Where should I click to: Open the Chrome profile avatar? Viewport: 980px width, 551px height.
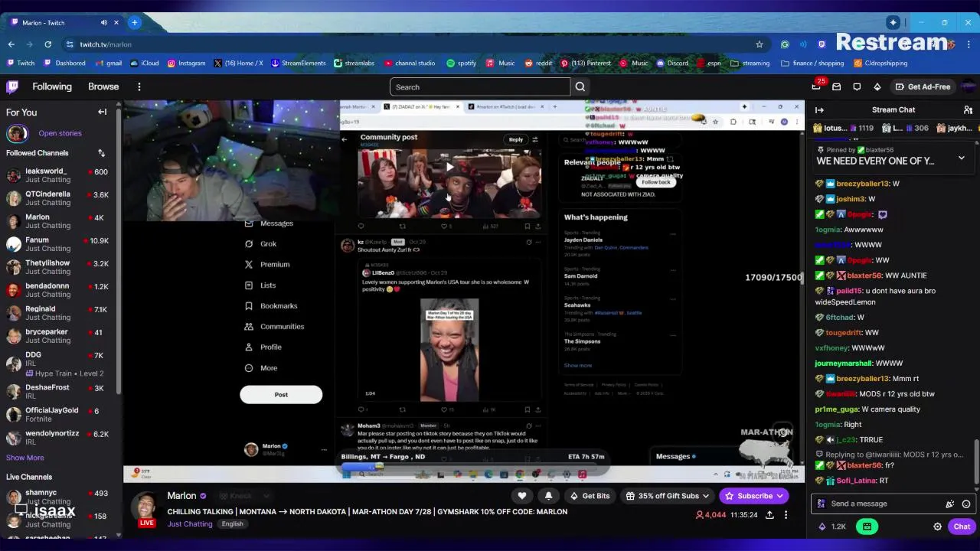[951, 44]
